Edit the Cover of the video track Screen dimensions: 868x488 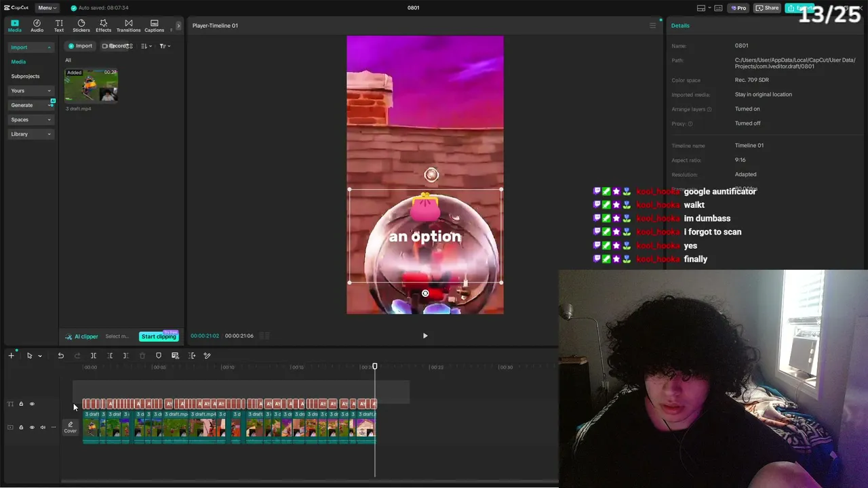click(71, 427)
